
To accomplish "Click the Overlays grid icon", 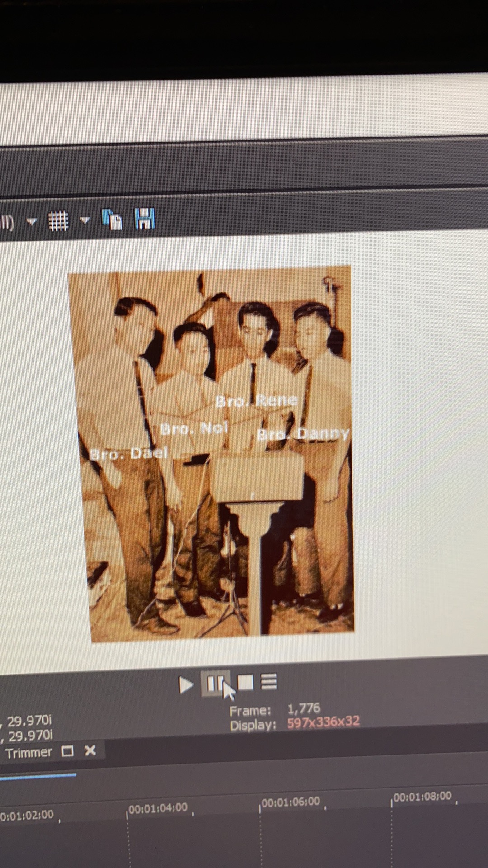I will tap(58, 221).
